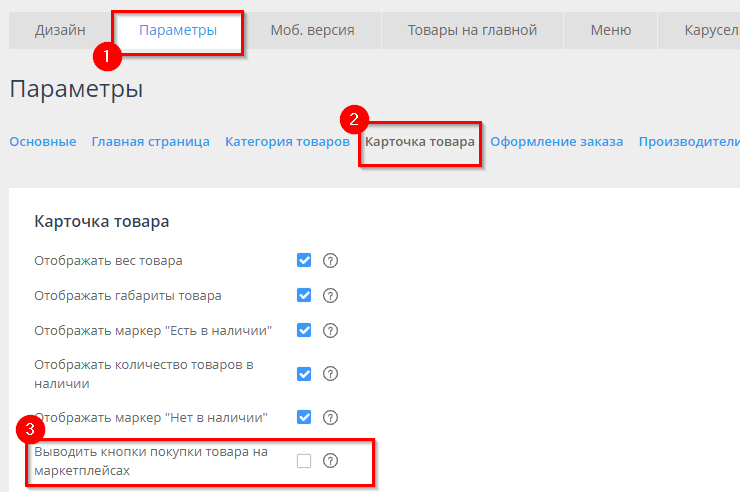The width and height of the screenshot is (740, 492).
Task: Enable "Выводить кнопки покупки товара на маркетплейсах"
Action: (x=304, y=461)
